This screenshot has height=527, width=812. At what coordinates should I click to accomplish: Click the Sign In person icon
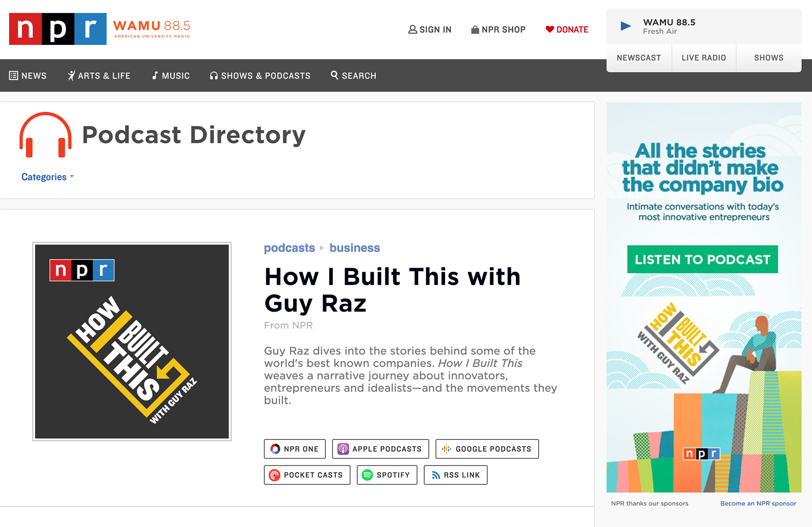coord(412,30)
